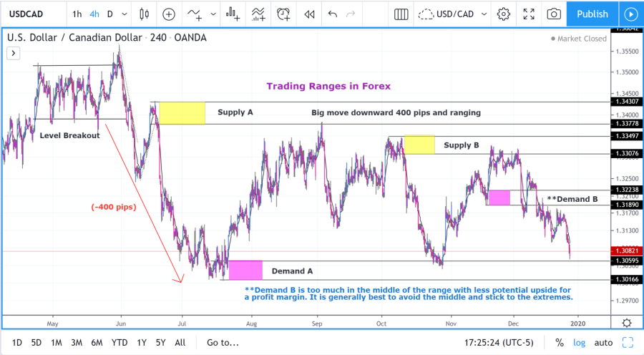Open chart settings gear icon
Image resolution: width=644 pixels, height=355 pixels.
(x=504, y=14)
